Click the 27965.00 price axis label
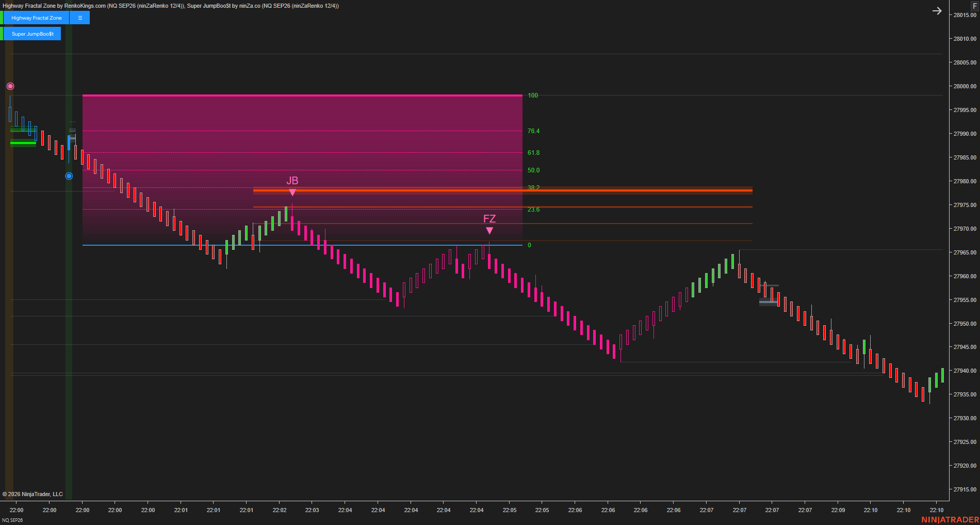This screenshot has width=980, height=525. click(965, 252)
